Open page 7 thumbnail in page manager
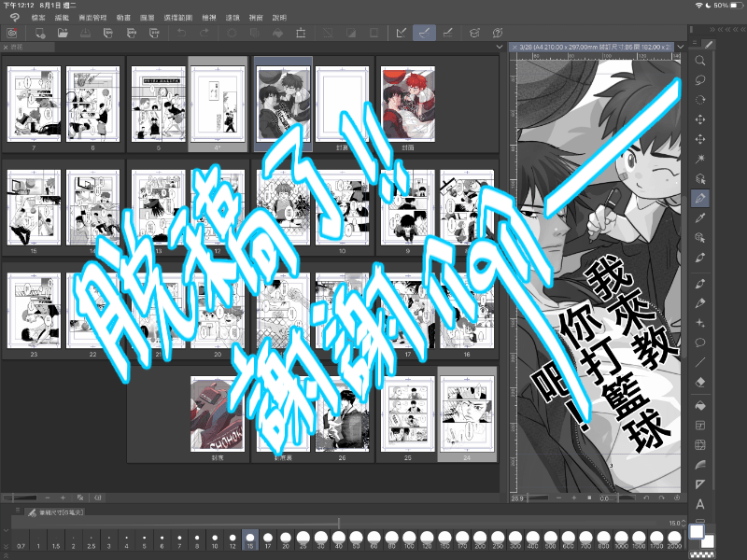Image resolution: width=747 pixels, height=560 pixels. click(x=34, y=104)
